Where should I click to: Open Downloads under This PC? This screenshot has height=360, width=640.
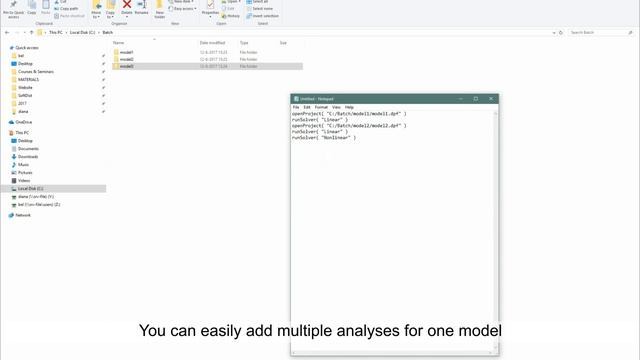[x=28, y=157]
